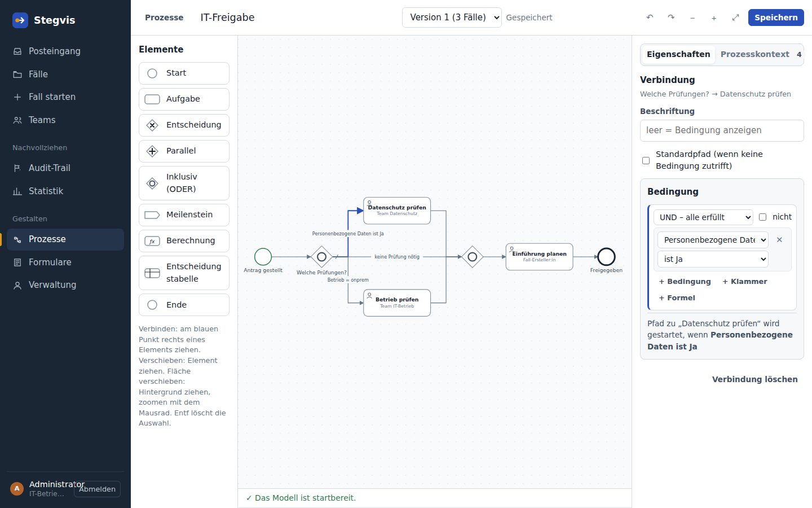This screenshot has height=508, width=812.
Task: Open Posteingang in the sidebar
Action: pyautogui.click(x=65, y=51)
